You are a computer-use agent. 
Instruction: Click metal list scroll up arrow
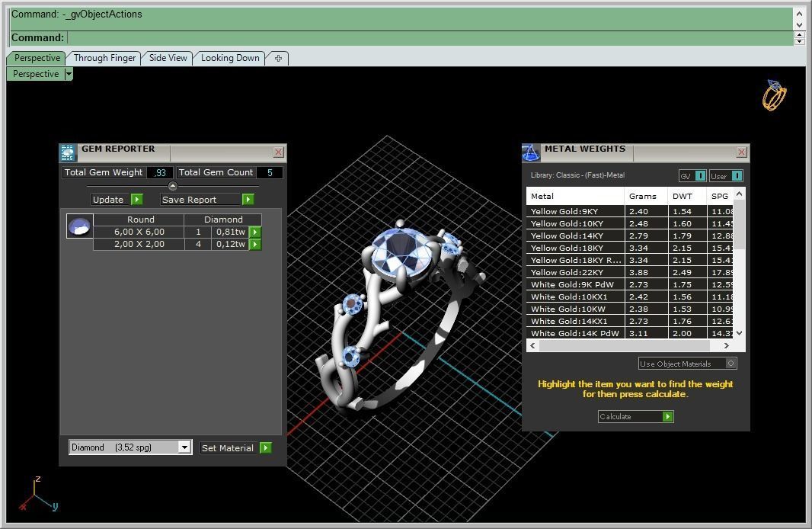pos(740,194)
